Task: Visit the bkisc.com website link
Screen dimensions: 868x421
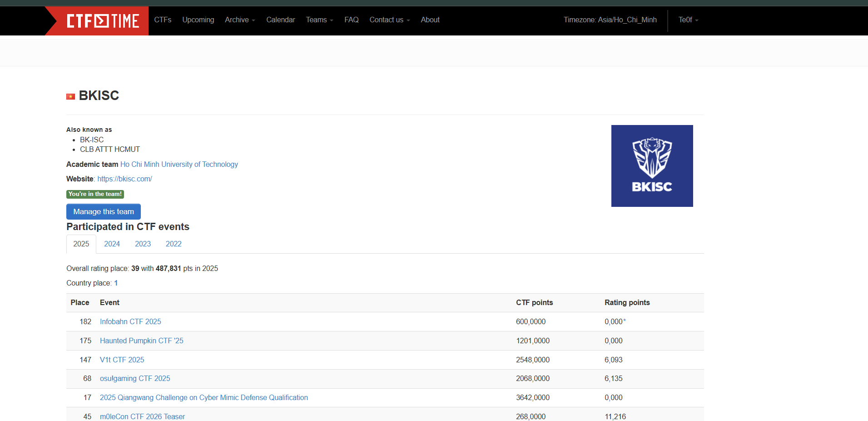Action: coord(124,179)
